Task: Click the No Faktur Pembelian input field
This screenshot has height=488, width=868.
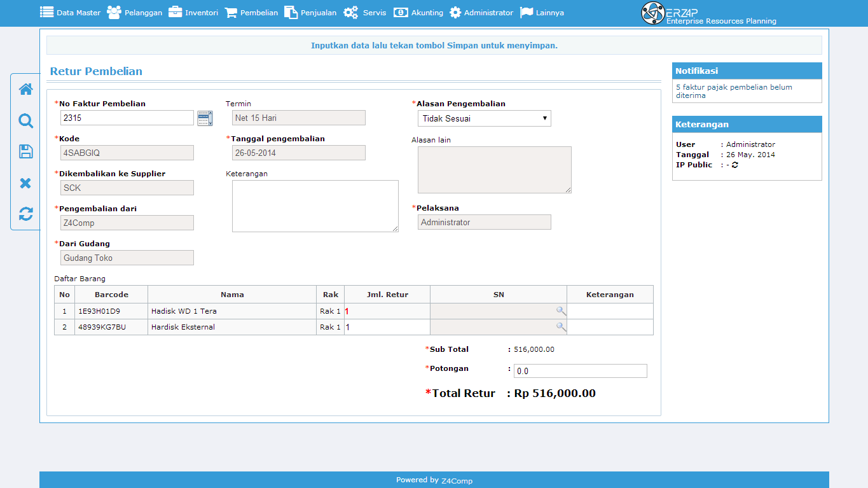Action: pos(127,118)
